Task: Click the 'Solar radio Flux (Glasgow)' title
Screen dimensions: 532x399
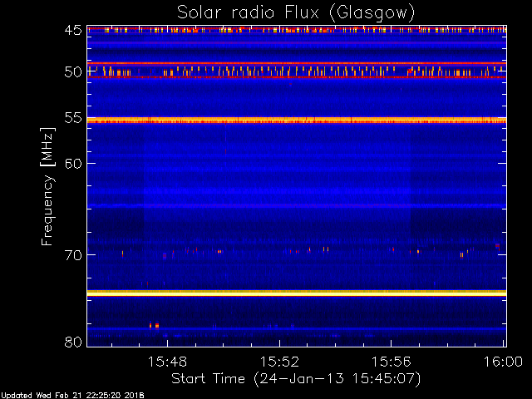Action: (296, 13)
